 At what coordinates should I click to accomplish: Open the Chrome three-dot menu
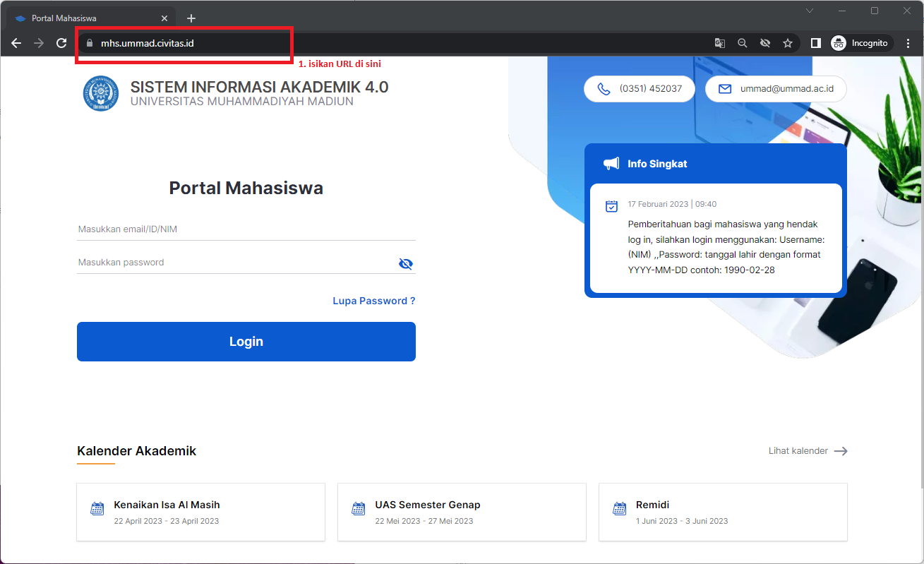908,43
